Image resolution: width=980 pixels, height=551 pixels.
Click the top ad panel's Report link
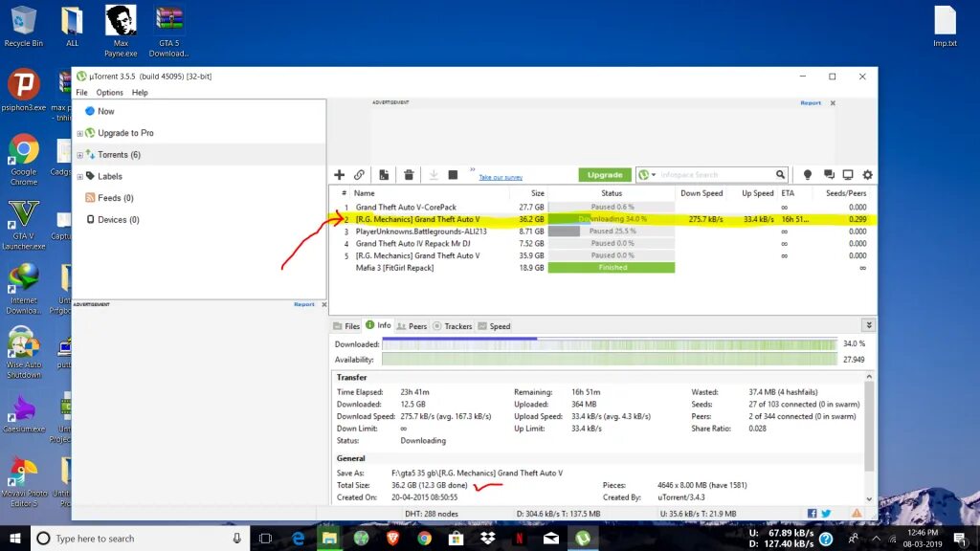(811, 103)
